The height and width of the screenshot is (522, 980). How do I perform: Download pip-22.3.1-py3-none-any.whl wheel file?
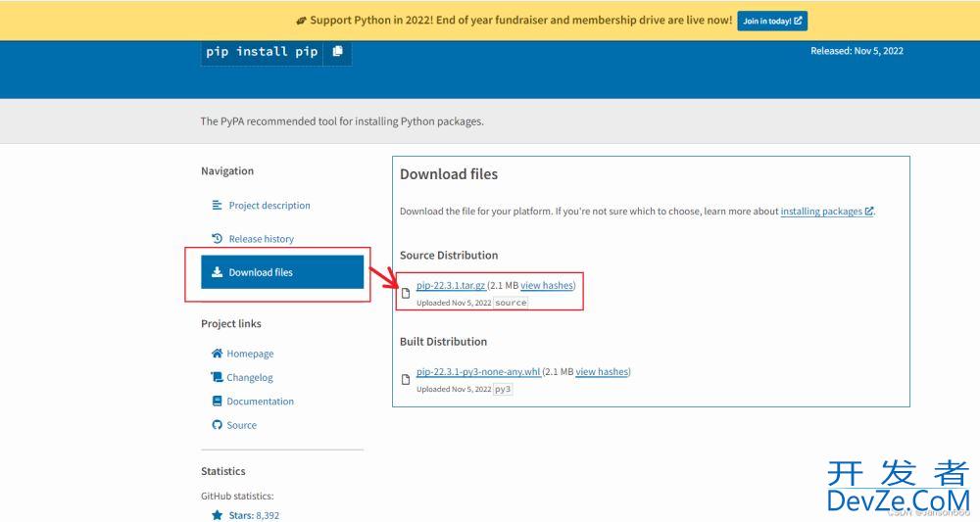tap(478, 371)
